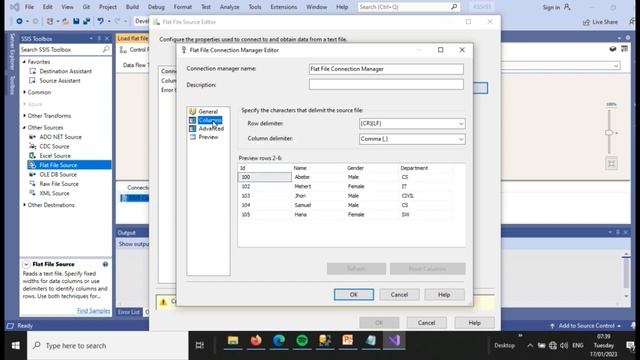Image resolution: width=640 pixels, height=360 pixels.
Task: Open the Advanced page in connection editor
Action: (x=211, y=129)
